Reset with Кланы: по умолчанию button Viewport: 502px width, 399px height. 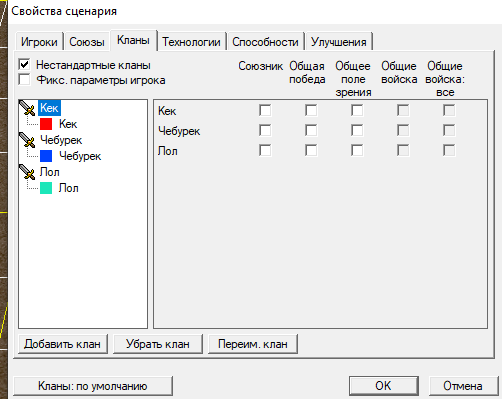point(93,386)
